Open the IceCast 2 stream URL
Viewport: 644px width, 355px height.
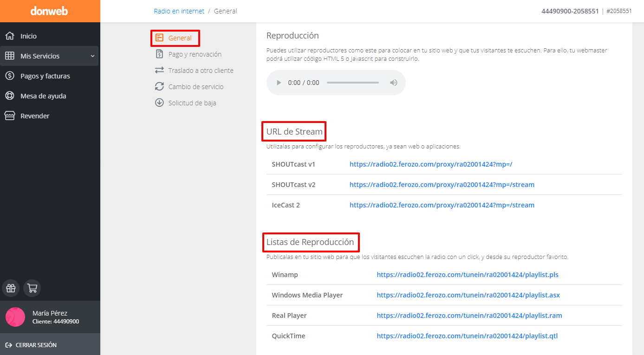(442, 205)
